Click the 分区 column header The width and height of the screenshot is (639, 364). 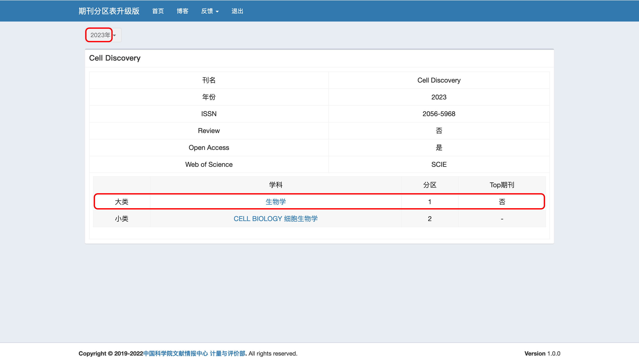click(430, 185)
